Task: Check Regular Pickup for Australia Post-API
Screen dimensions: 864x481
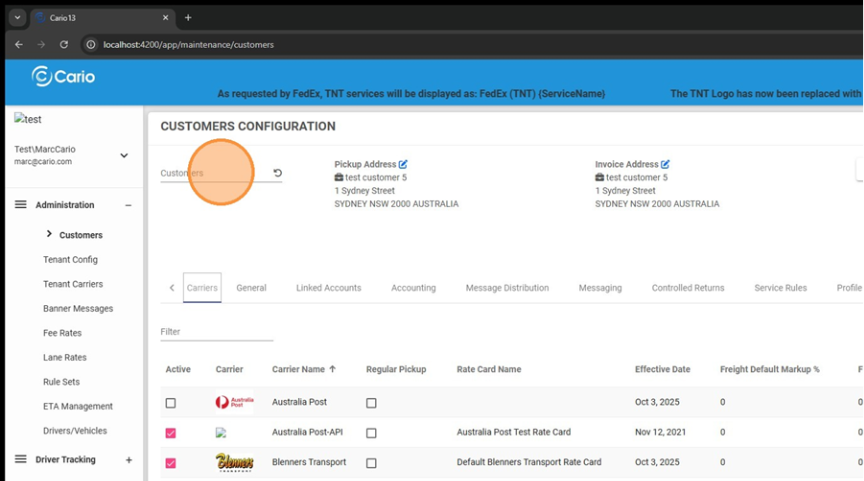Action: click(371, 433)
